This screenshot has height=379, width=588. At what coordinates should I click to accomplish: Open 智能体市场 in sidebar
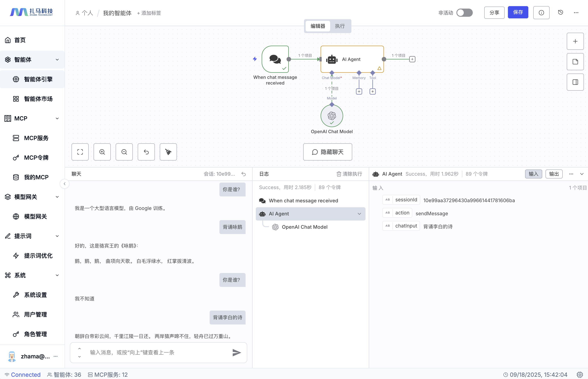pos(38,99)
